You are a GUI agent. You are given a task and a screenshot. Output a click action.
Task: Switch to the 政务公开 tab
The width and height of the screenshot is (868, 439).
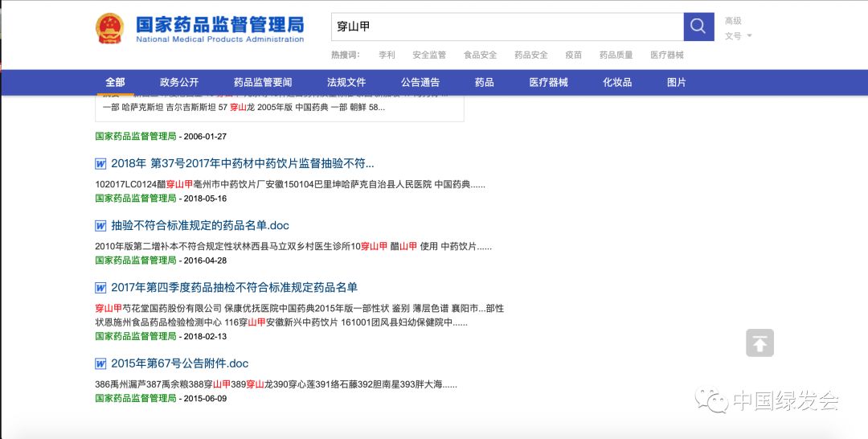pos(179,83)
